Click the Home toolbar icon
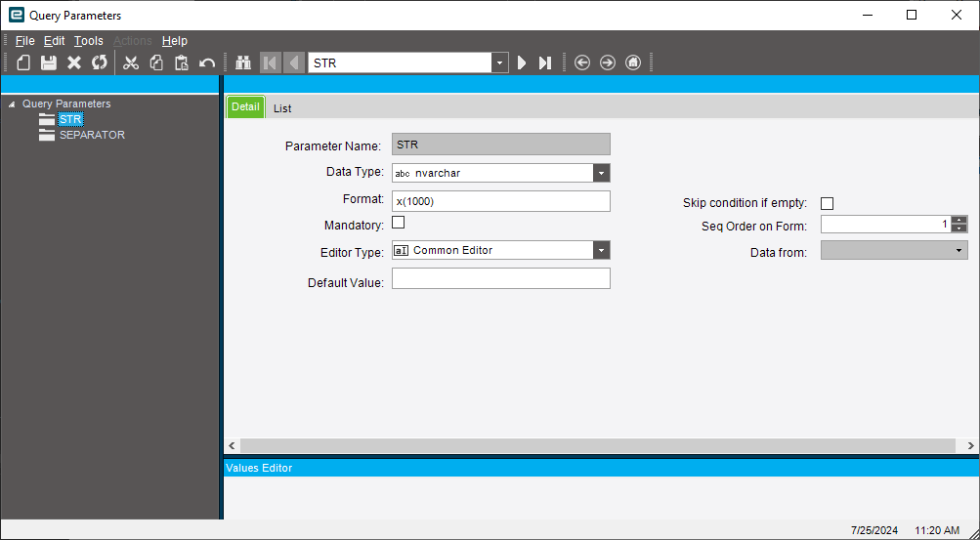 click(633, 62)
